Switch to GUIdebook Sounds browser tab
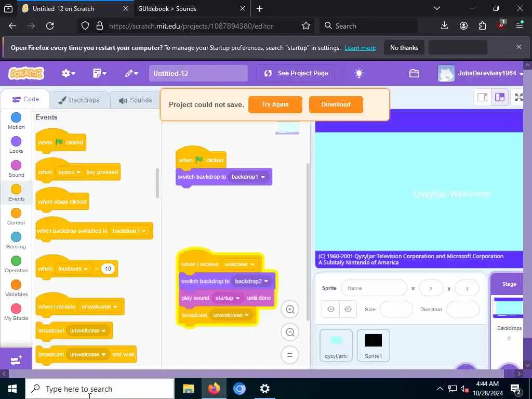 (192, 8)
